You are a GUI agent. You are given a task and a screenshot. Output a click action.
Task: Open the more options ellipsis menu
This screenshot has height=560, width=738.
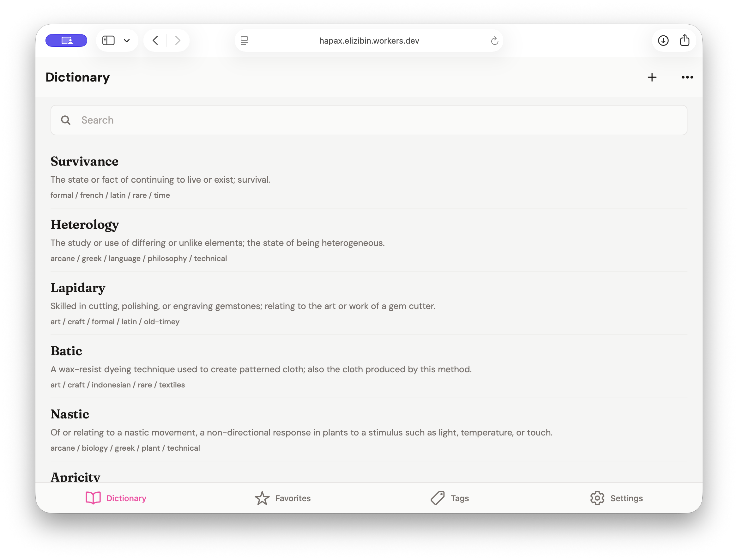[687, 77]
